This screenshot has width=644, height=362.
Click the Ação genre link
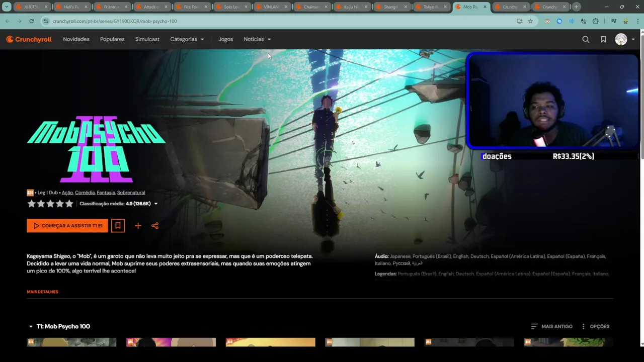click(x=67, y=193)
